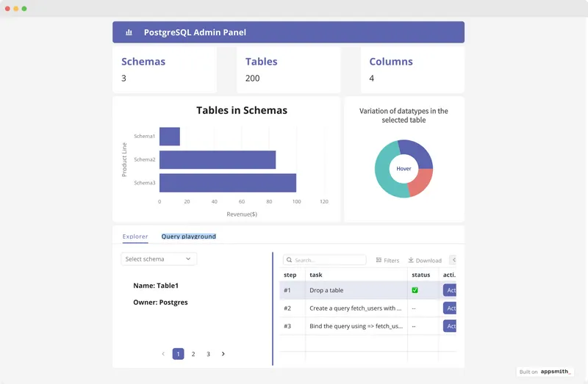Viewport: 588px width, 384px height.
Task: Select page 3 in pagination
Action: 209,354
